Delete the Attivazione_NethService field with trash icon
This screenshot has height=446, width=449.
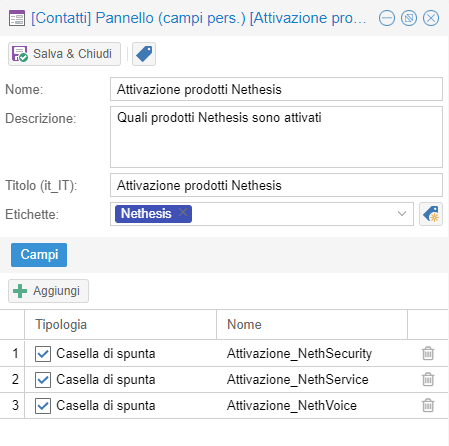[428, 379]
